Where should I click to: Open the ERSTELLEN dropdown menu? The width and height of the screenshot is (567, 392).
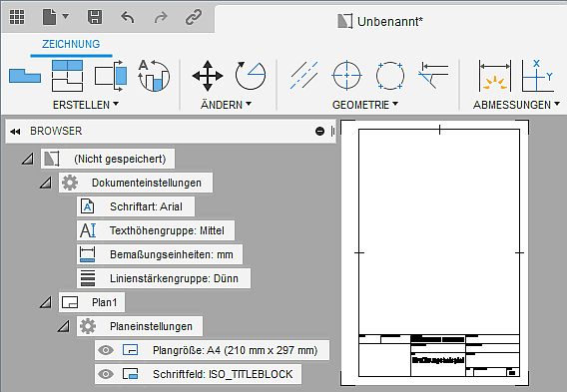[86, 105]
